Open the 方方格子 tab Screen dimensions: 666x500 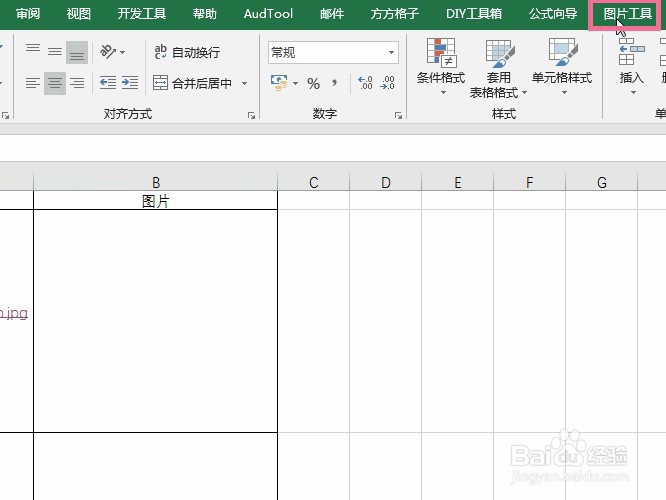pos(395,14)
